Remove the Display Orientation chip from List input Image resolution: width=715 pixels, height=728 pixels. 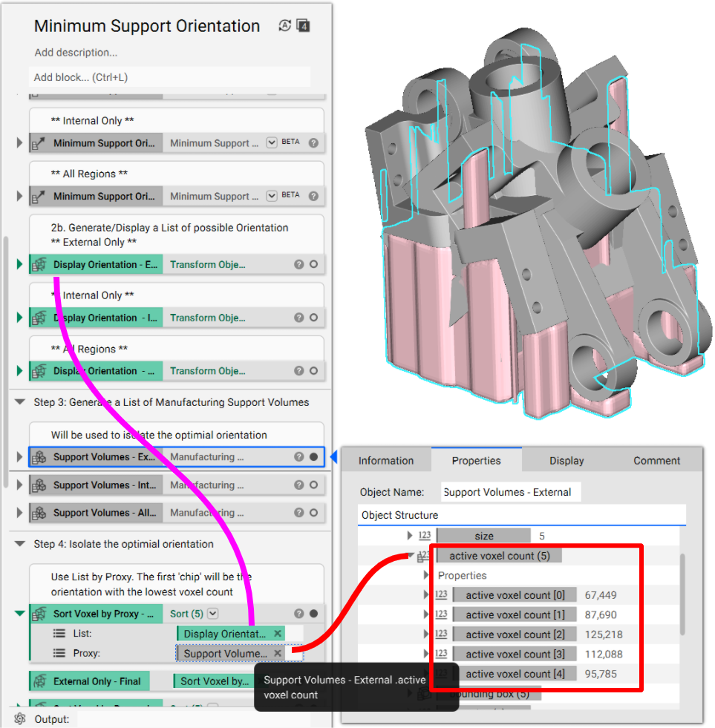pyautogui.click(x=278, y=634)
